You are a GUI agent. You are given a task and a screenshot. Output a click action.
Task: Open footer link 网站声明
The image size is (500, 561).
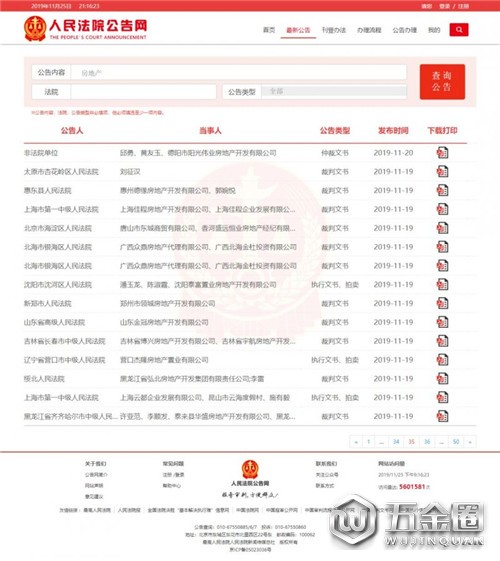coord(94,486)
